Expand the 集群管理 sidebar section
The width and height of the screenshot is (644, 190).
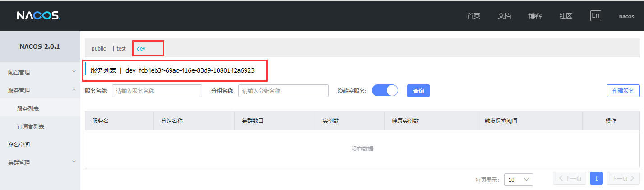pyautogui.click(x=40, y=162)
